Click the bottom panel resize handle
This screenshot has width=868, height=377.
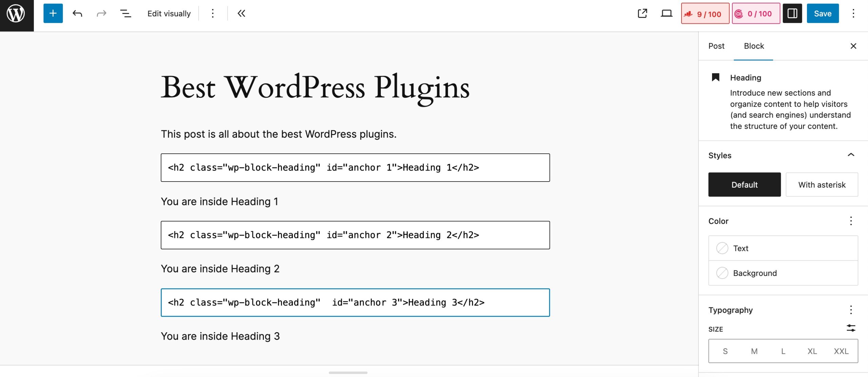348,373
